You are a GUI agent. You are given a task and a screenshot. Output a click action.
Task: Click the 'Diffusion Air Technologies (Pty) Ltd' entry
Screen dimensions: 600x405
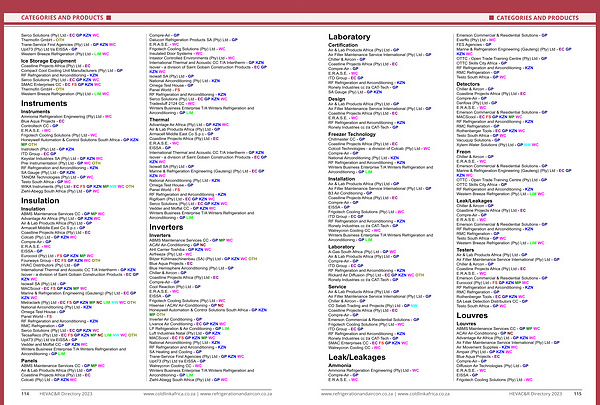pyautogui.click(x=489, y=366)
